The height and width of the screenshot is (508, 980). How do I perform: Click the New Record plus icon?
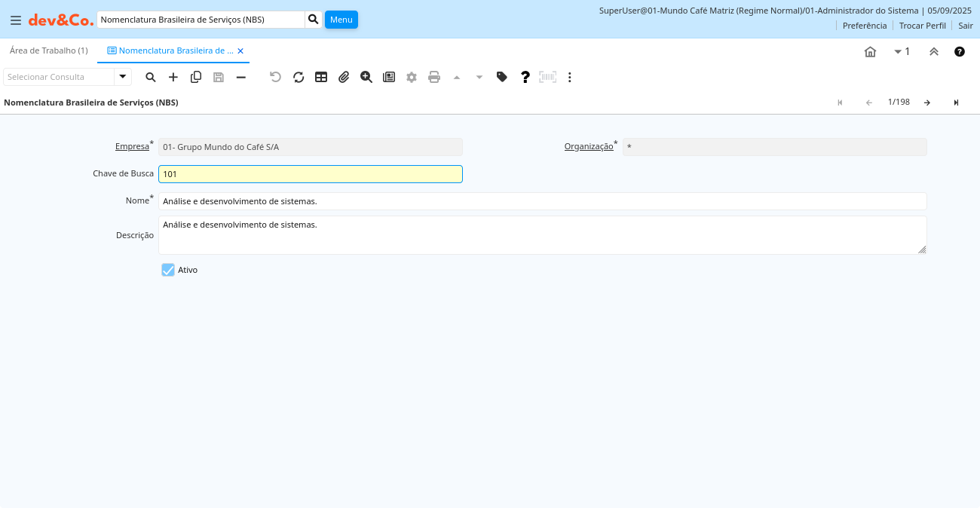pos(173,77)
